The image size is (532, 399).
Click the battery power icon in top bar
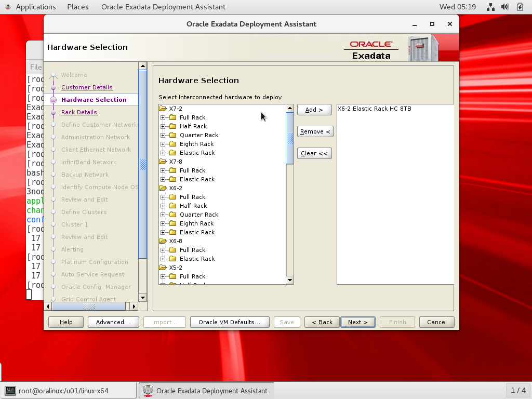[x=520, y=7]
